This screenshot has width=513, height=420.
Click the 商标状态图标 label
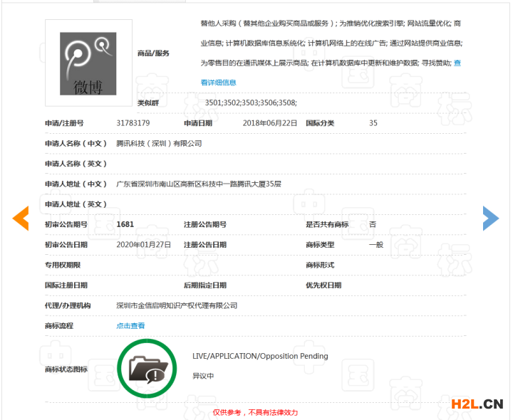(x=66, y=369)
